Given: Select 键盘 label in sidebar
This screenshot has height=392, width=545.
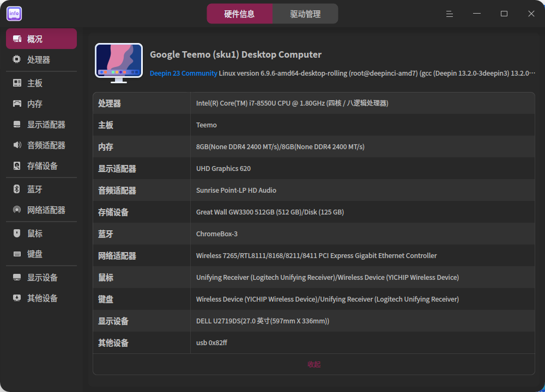Looking at the screenshot, I should [x=35, y=254].
